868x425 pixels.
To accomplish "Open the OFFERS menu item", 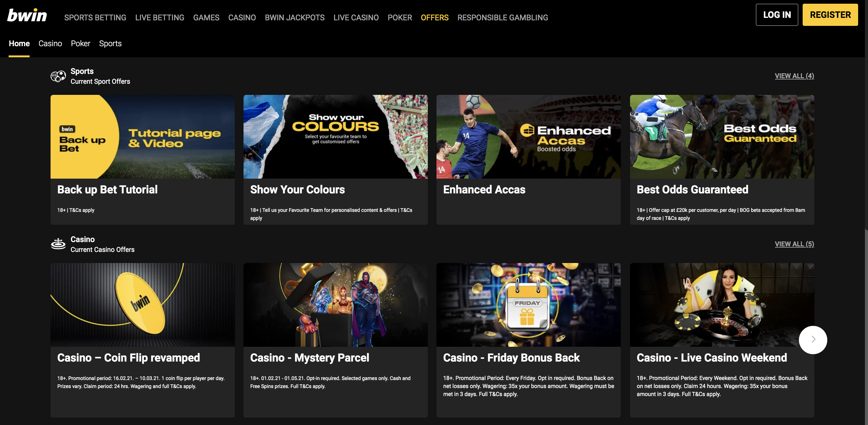I will [434, 18].
